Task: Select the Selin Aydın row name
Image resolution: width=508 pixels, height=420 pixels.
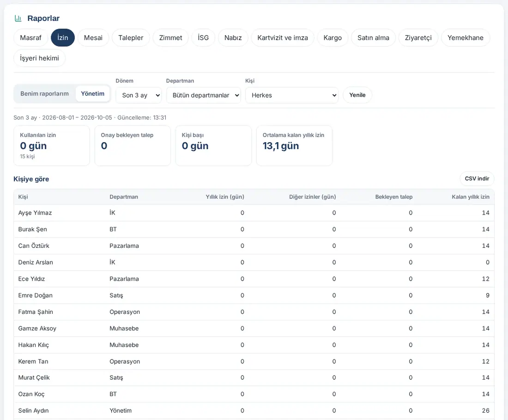Action: [x=33, y=411]
